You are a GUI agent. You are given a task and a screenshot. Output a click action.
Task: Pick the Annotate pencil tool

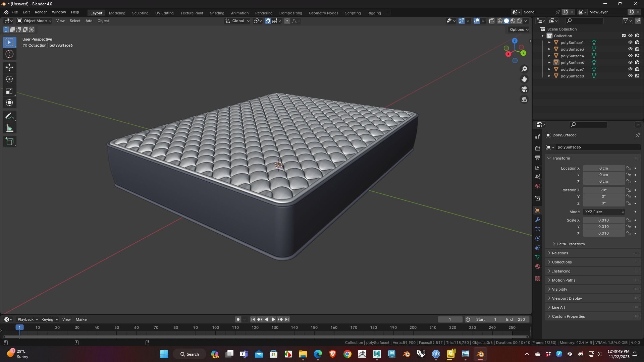point(9,116)
